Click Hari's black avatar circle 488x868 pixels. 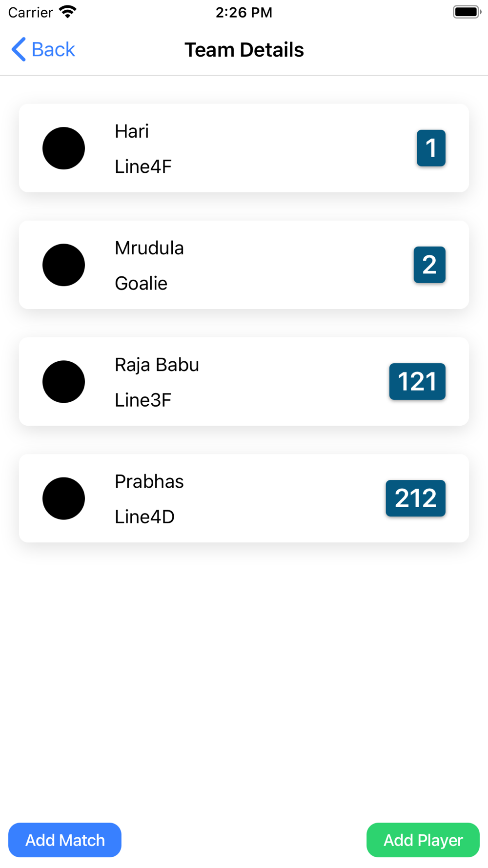point(63,148)
